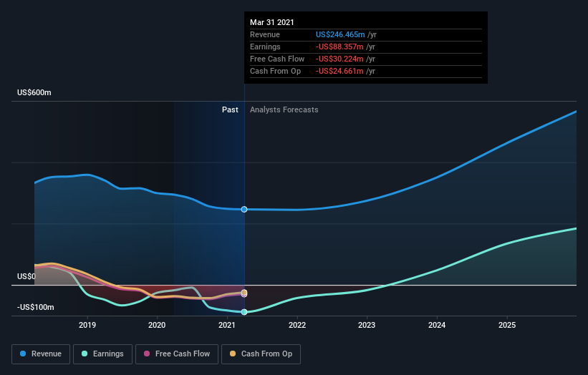Image resolution: width=588 pixels, height=375 pixels.
Task: Click the teal Earnings data point marker
Action: (x=244, y=312)
